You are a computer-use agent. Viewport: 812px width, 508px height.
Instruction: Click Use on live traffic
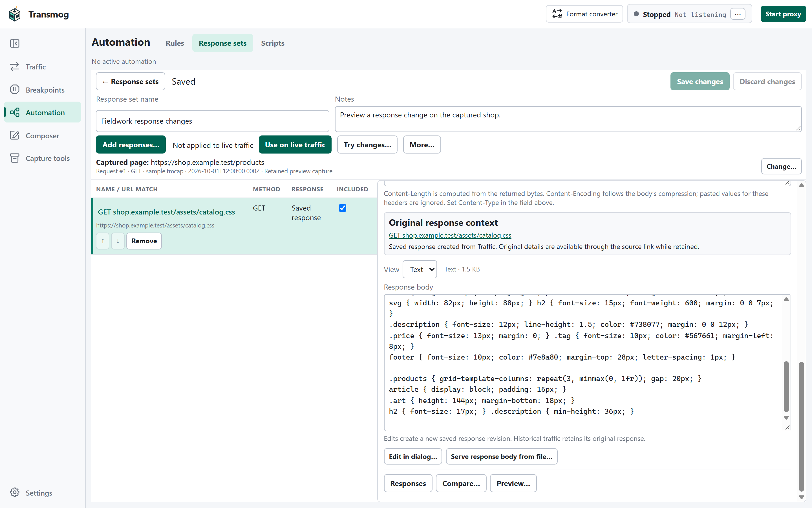(295, 144)
